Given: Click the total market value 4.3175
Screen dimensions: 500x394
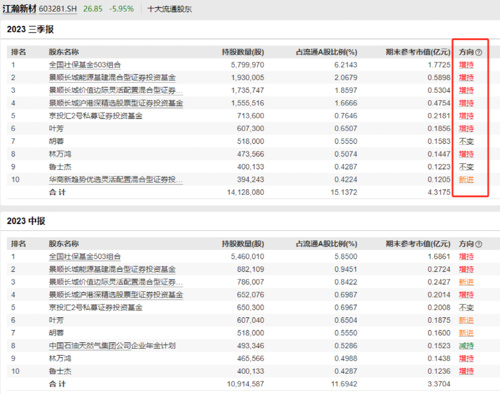Looking at the screenshot, I should point(439,192).
